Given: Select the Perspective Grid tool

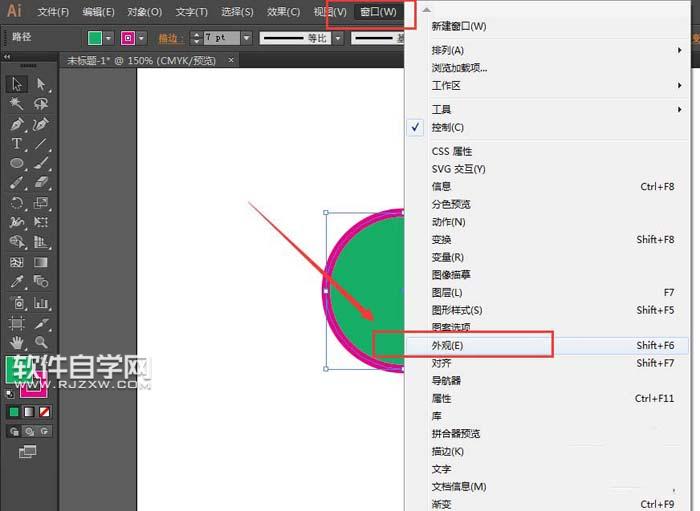Looking at the screenshot, I should click(x=41, y=242).
